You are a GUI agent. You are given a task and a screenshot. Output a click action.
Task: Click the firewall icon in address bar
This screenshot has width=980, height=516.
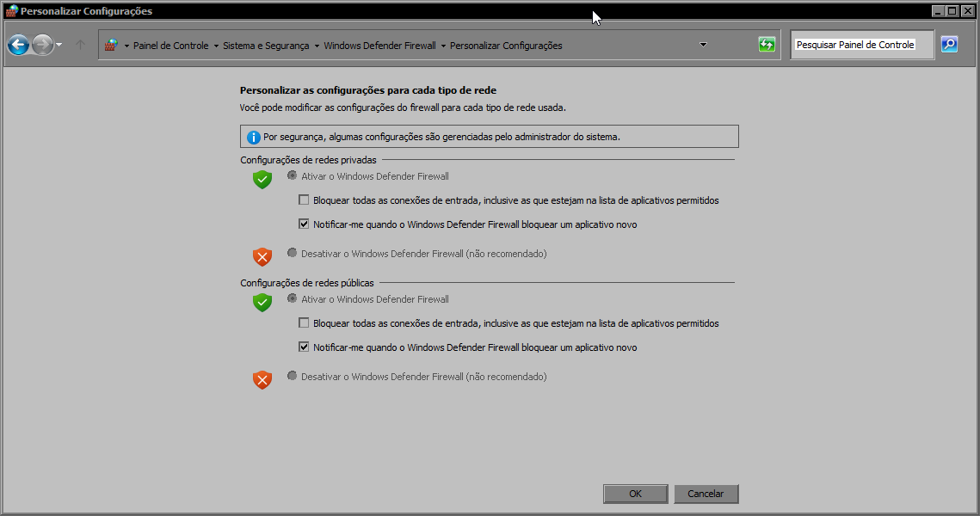(x=111, y=45)
